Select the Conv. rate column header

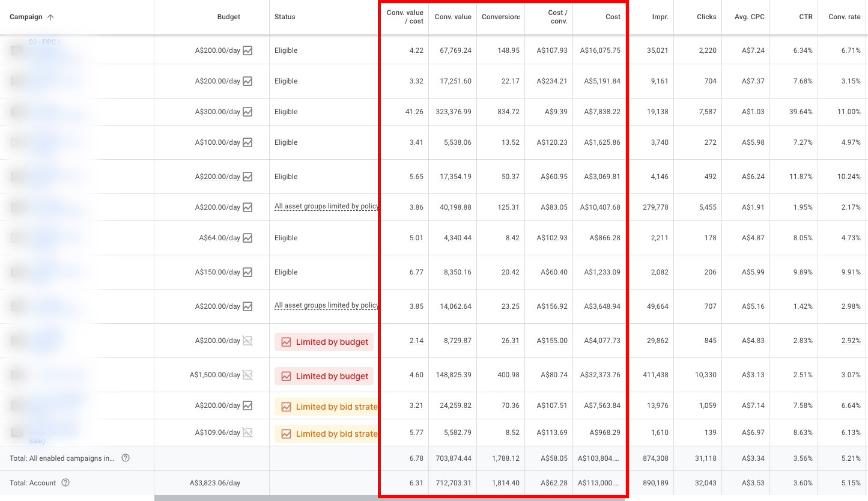coord(844,17)
